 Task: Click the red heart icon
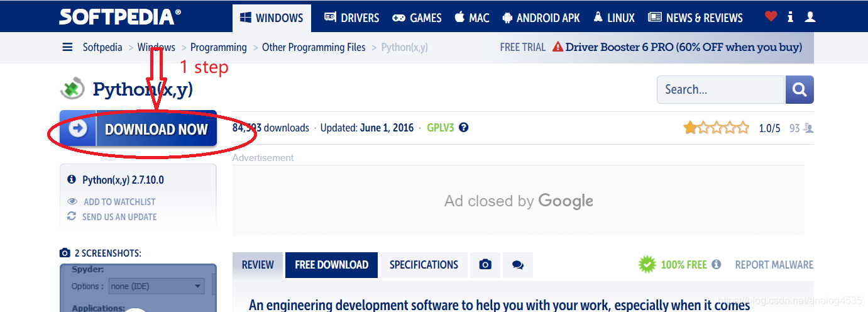point(771,17)
